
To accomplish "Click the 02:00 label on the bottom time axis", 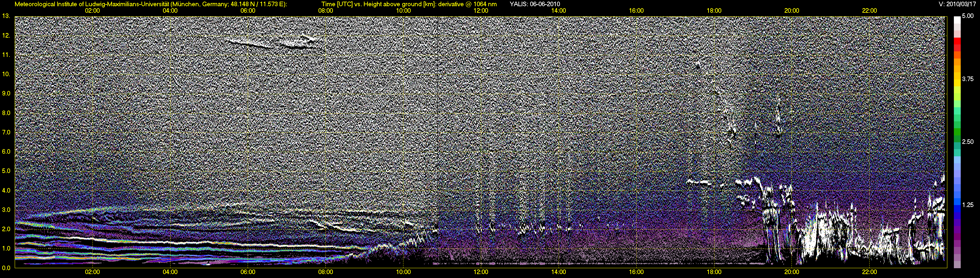I will (x=92, y=272).
